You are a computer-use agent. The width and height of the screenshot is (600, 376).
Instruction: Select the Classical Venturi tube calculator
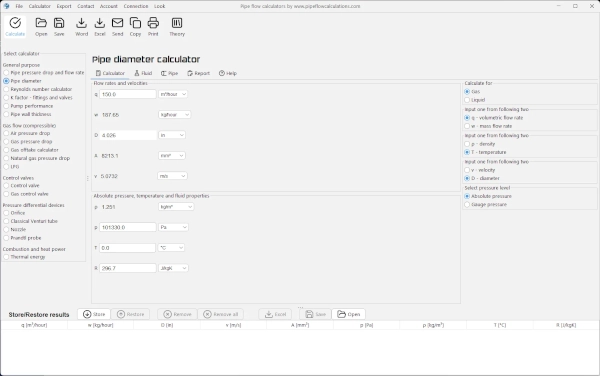(31, 221)
